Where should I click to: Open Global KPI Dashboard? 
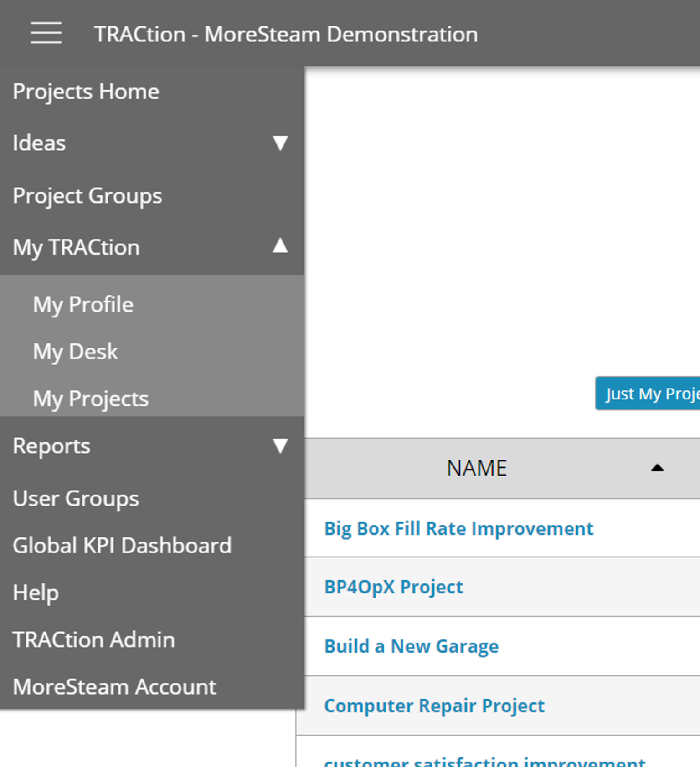click(x=122, y=546)
